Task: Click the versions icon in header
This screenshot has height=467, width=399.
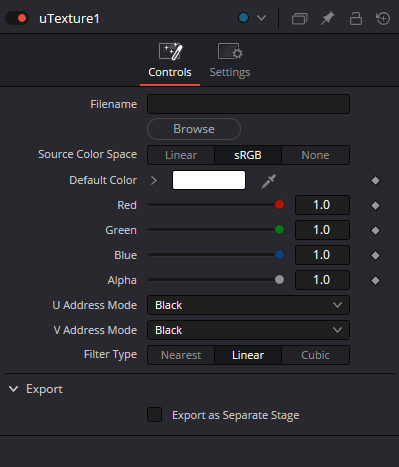Action: pos(299,18)
